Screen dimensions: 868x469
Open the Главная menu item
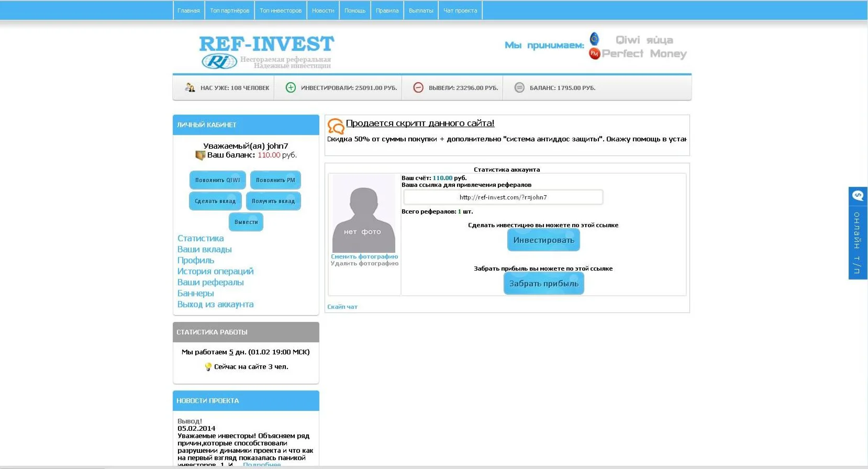pos(188,10)
